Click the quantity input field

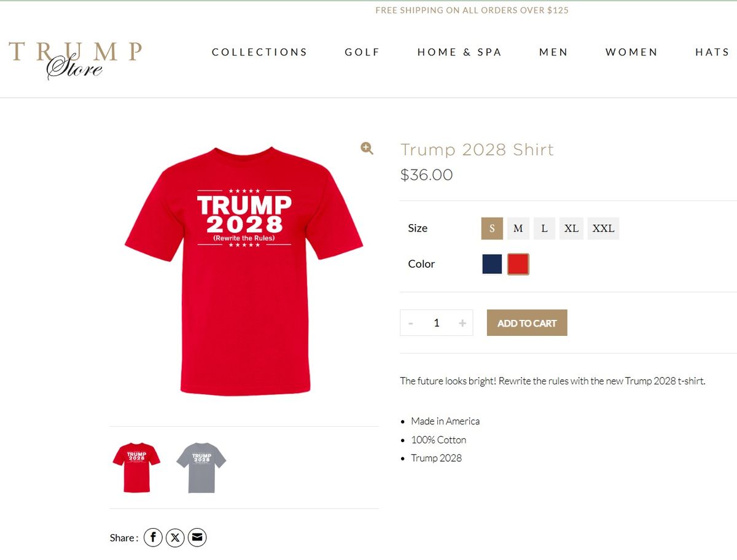[437, 323]
